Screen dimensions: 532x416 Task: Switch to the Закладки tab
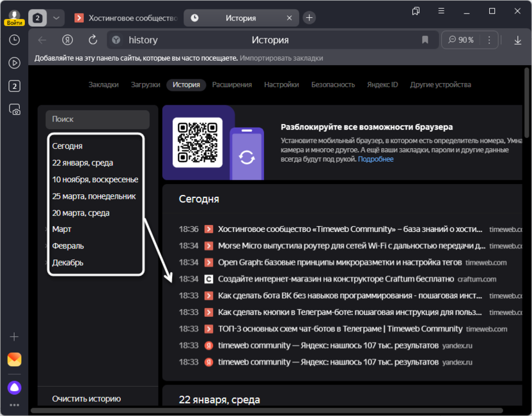104,84
